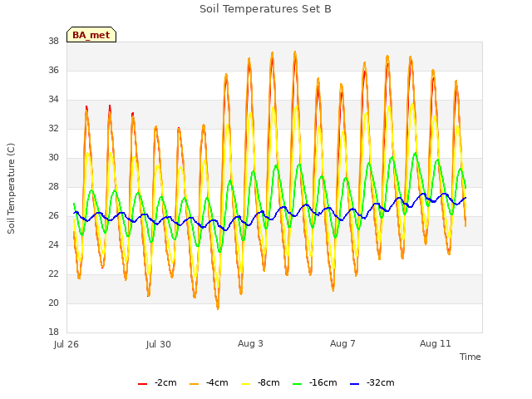This screenshot has height=399, width=532.
Task: Select the -32cm legend label
Action: point(381,382)
